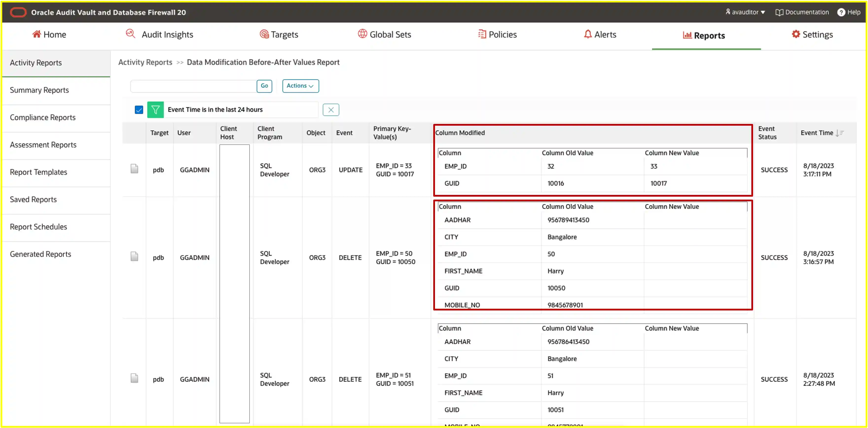Open Saved Reports in sidebar
868x428 pixels.
(x=56, y=199)
